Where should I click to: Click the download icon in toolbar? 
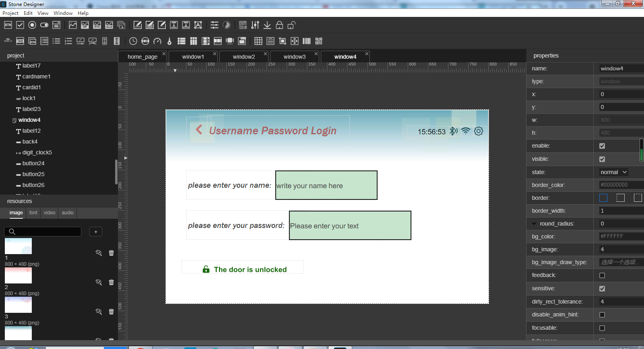(267, 25)
